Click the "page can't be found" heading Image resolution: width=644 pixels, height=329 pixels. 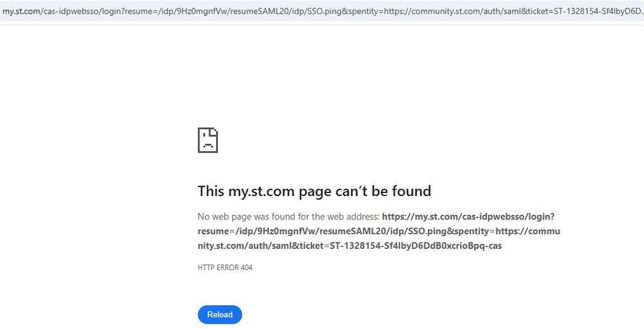coord(314,191)
